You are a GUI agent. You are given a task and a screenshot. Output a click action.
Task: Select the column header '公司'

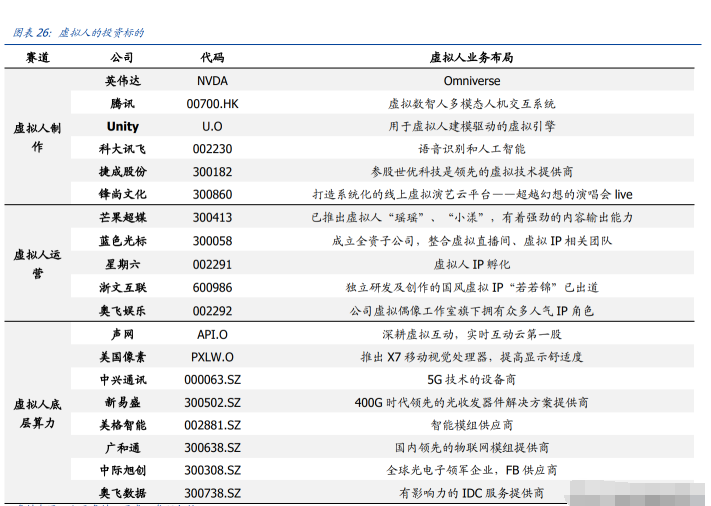tap(122, 58)
